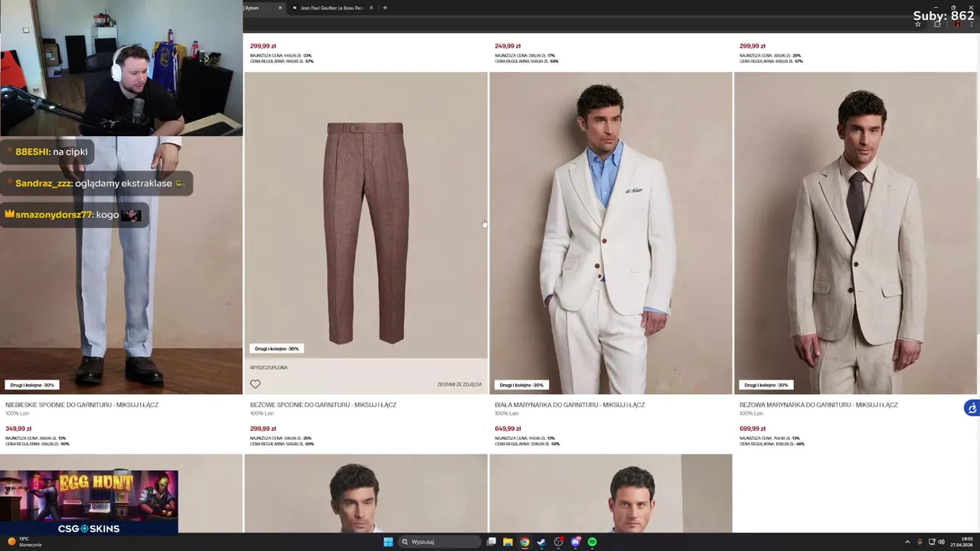The image size is (980, 551).
Task: Open Windows Start menu
Action: tap(388, 542)
